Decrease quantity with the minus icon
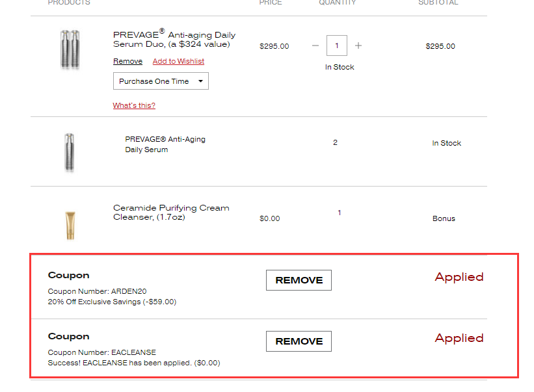This screenshot has width=534, height=392. click(315, 46)
